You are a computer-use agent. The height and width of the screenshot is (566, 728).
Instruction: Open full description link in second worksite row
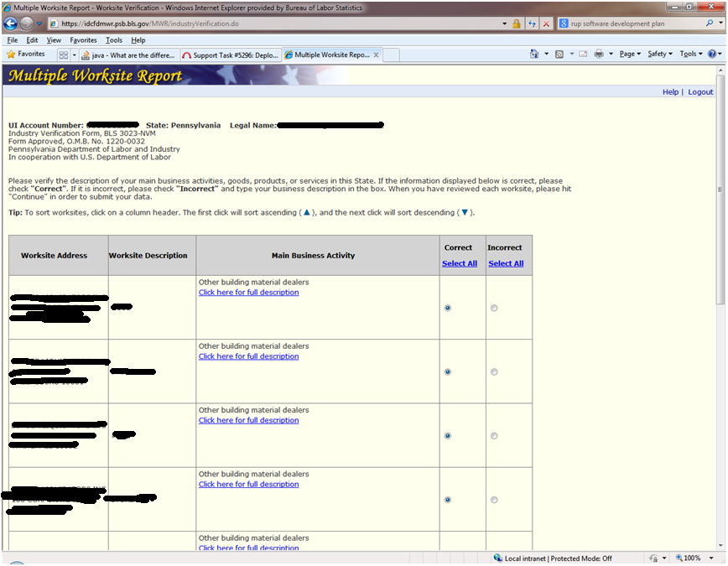(249, 356)
